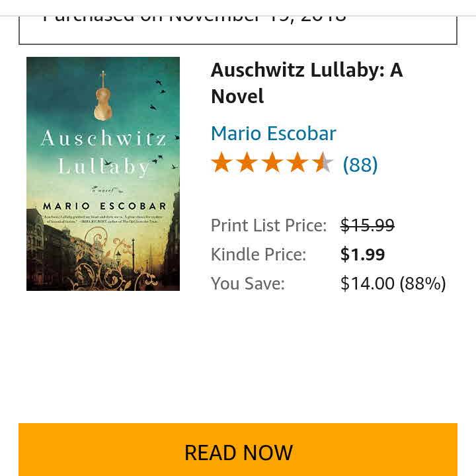Click the bold $1.99 Kindle price

click(x=362, y=255)
